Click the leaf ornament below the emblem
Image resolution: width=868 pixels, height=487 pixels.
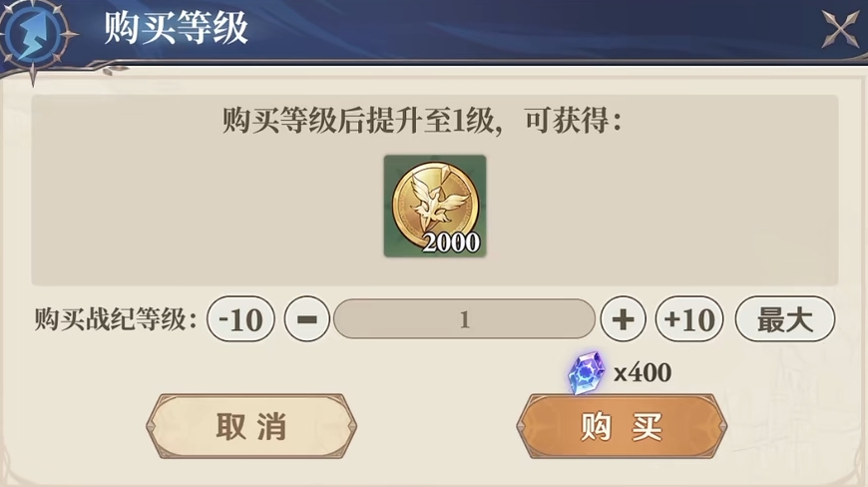[115, 70]
